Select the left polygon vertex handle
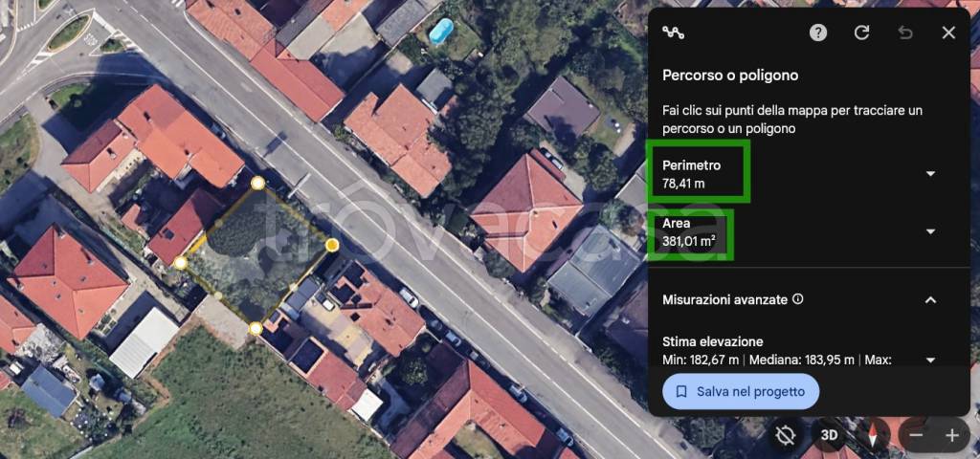 coord(180,263)
